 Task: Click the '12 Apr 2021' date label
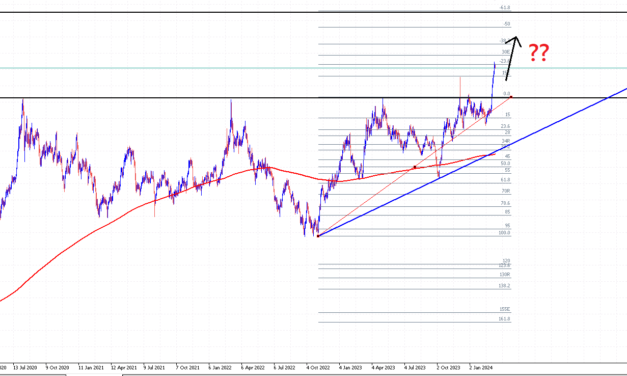point(124,367)
